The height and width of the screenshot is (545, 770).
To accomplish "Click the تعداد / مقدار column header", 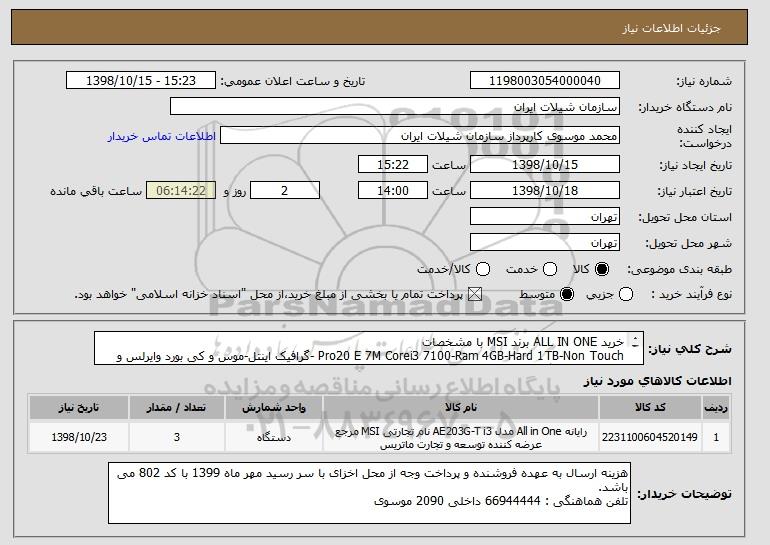I will [x=177, y=408].
